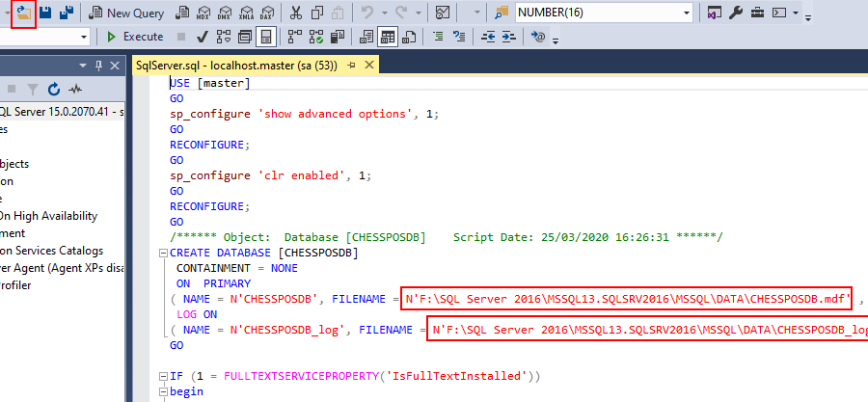This screenshot has height=402, width=868.
Task: Collapse the begin block
Action: (163, 392)
